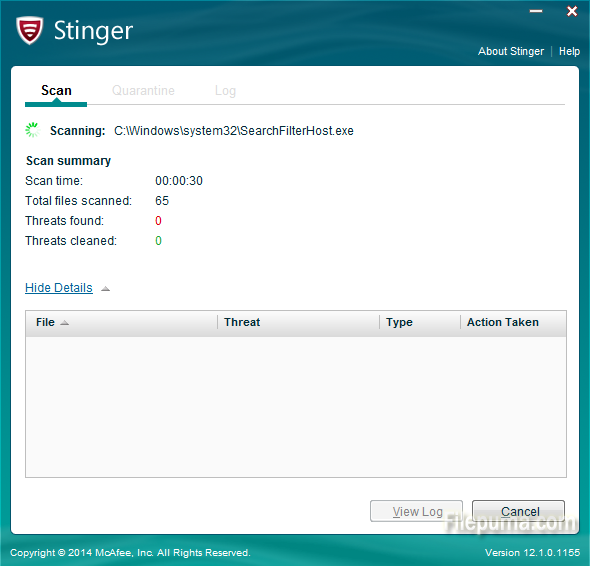Select the Scan tab
590x566 pixels.
(x=56, y=91)
